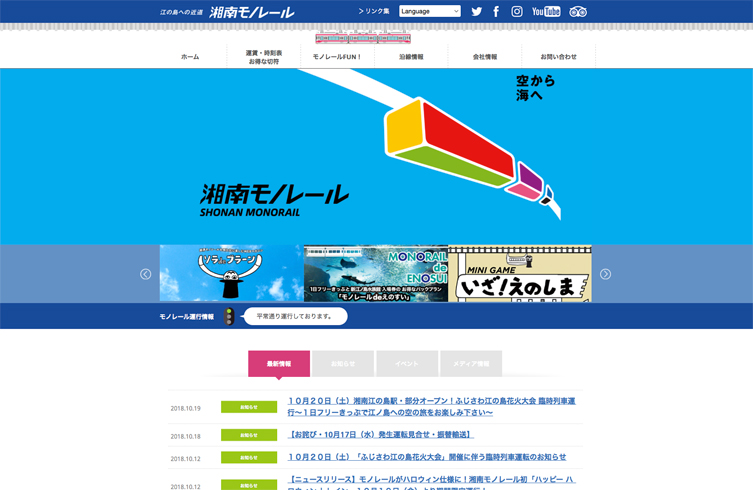Open the リンク集 link
Viewport: 753px width, 490px height.
tap(375, 12)
